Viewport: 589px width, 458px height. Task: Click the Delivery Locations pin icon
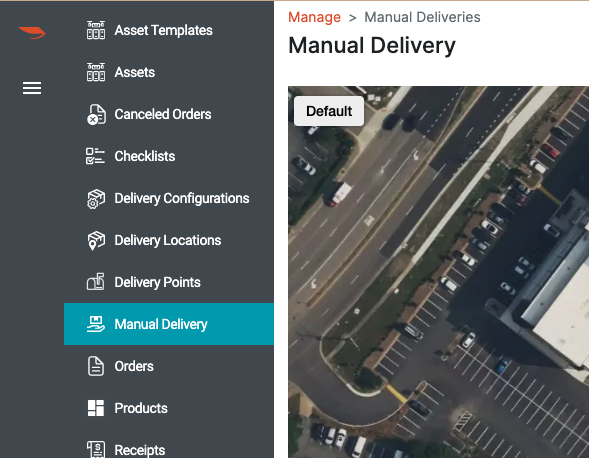pyautogui.click(x=96, y=240)
